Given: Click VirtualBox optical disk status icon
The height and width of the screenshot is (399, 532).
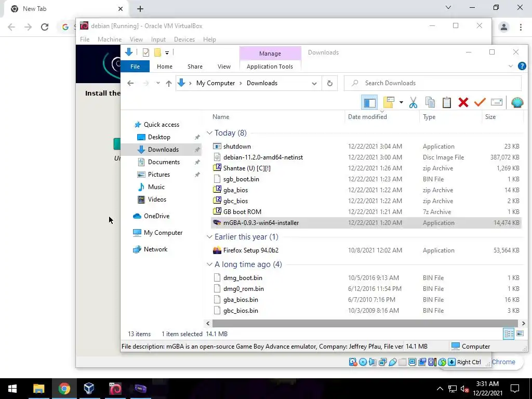Looking at the screenshot, I should (363, 362).
